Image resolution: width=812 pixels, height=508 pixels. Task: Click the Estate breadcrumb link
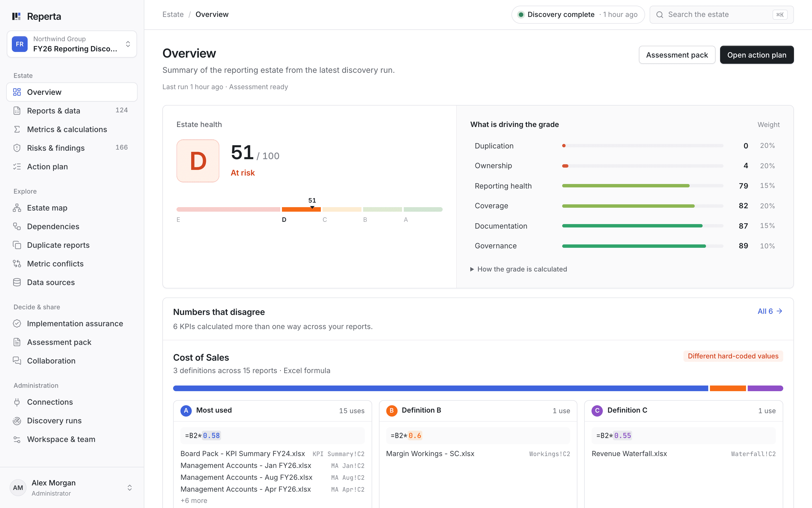tap(173, 14)
